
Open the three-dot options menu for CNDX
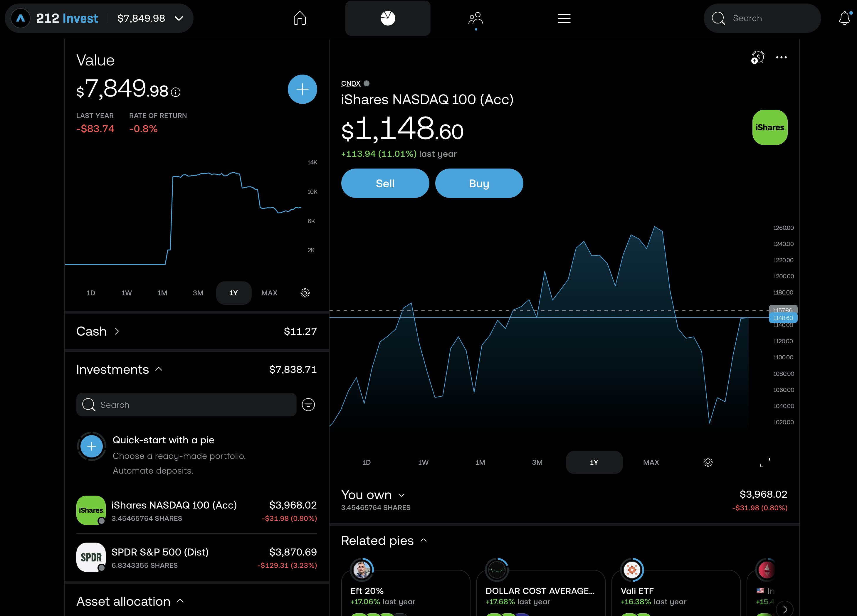(782, 58)
